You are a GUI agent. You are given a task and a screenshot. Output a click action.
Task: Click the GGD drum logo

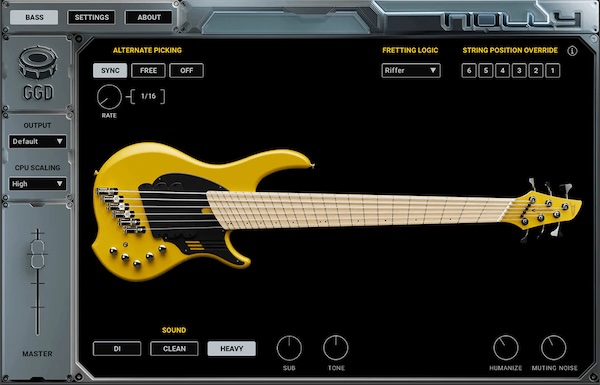pyautogui.click(x=38, y=63)
